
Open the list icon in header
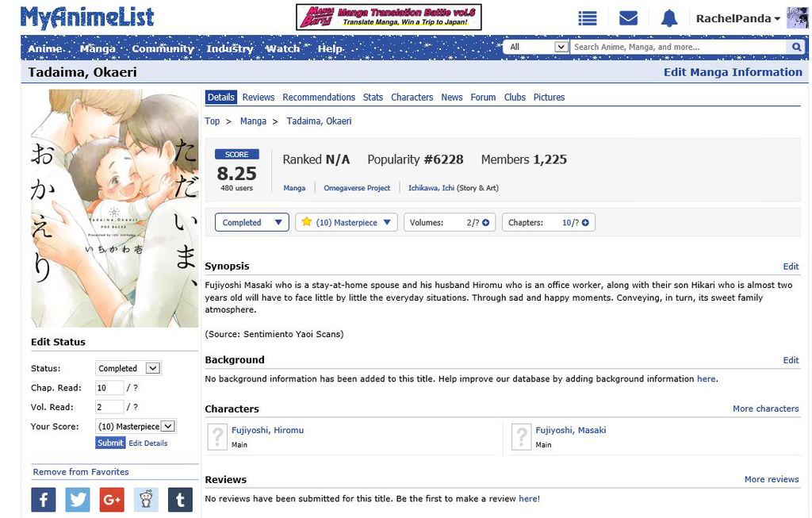click(x=587, y=18)
